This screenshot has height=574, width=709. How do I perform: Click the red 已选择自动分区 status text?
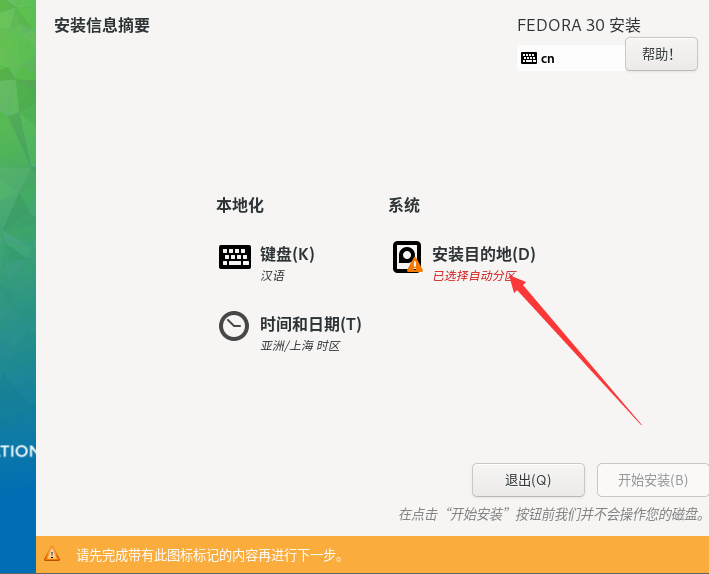474,276
